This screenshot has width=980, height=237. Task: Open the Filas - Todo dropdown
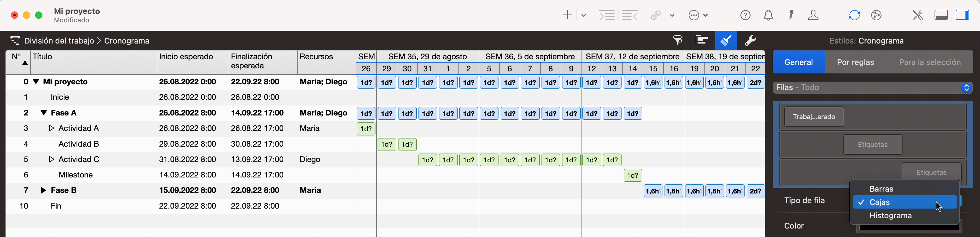[872, 88]
